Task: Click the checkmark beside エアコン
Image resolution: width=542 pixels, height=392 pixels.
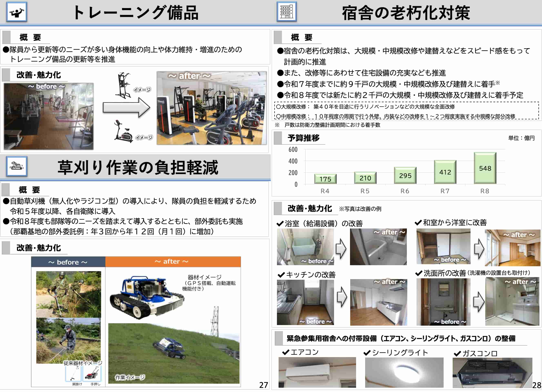Action: click(x=285, y=352)
